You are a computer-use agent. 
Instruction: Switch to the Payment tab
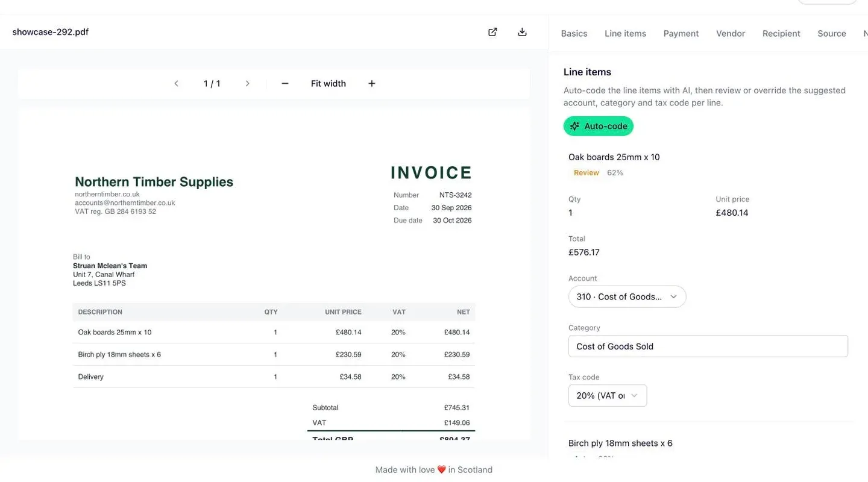pos(681,34)
